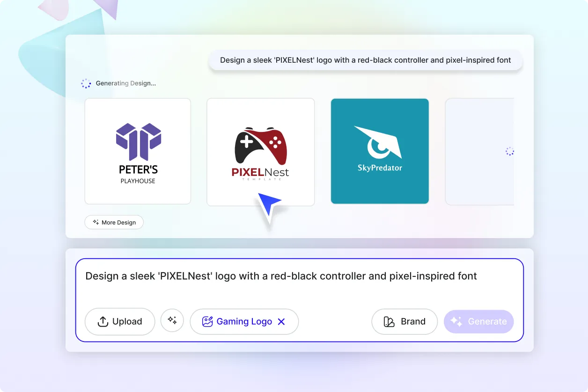Viewport: 588px width, 392px height.
Task: Click the sparkle icon in More Design
Action: pos(96,222)
